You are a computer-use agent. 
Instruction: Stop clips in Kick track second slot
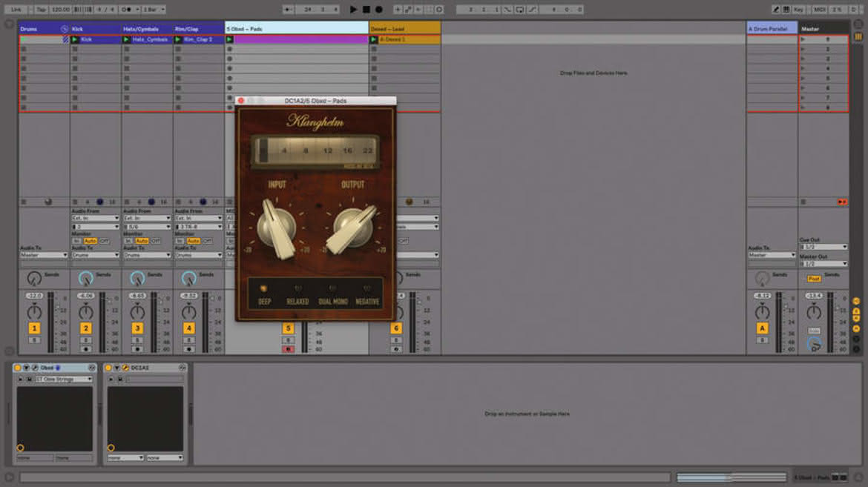(75, 49)
